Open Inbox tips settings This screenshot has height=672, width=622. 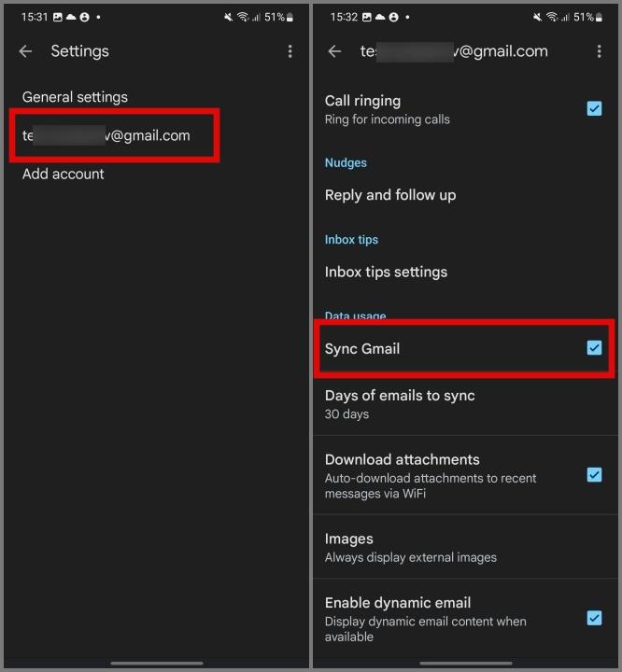386,272
